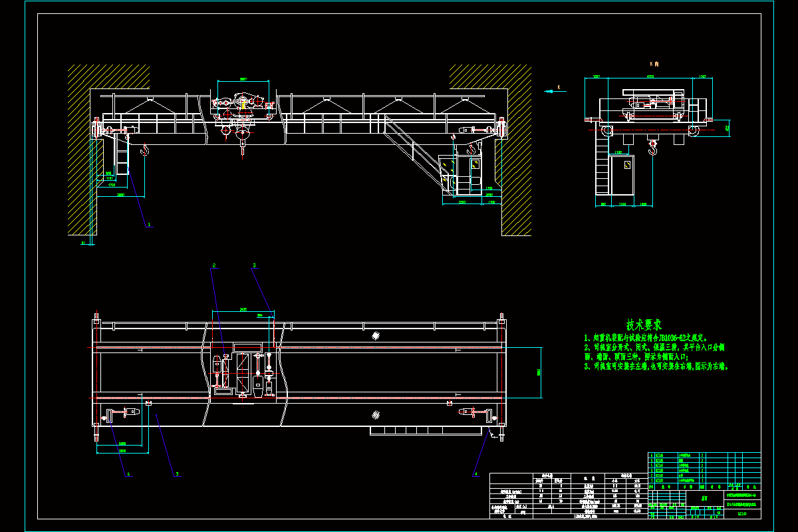Click technical requirement line 3 text
The width and height of the screenshot is (798, 532).
(x=656, y=366)
